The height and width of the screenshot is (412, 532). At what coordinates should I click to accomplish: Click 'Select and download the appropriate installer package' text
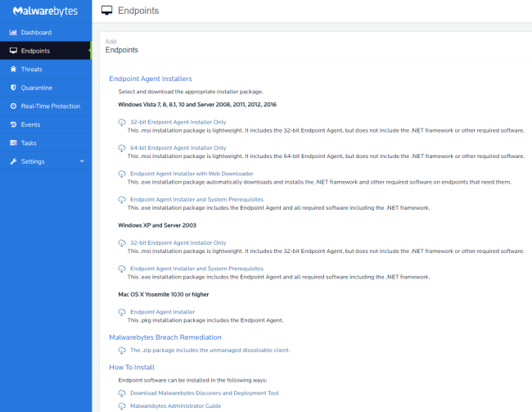(x=191, y=92)
